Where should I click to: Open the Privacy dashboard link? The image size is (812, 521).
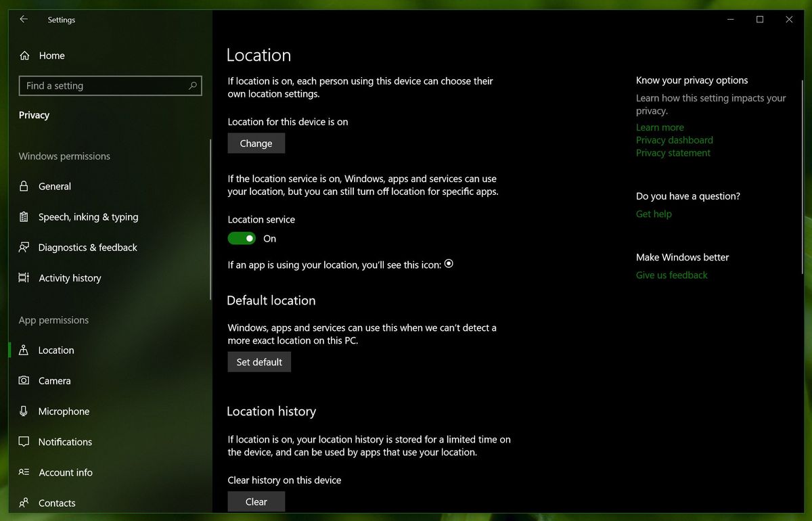pyautogui.click(x=674, y=140)
